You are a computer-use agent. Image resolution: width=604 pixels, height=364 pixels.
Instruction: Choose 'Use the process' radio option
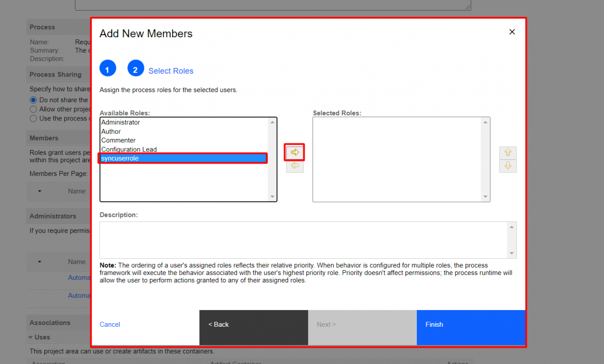coord(34,118)
